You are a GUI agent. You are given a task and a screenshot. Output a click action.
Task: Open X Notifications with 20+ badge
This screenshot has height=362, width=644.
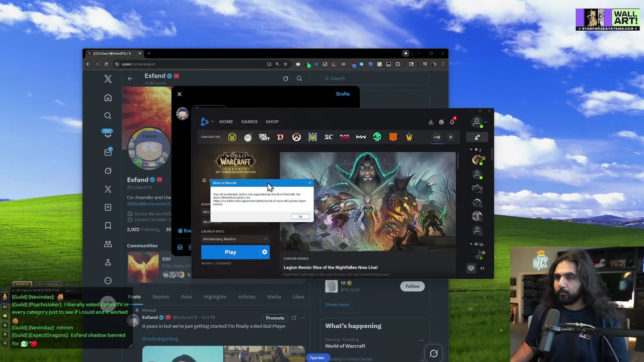click(x=108, y=133)
